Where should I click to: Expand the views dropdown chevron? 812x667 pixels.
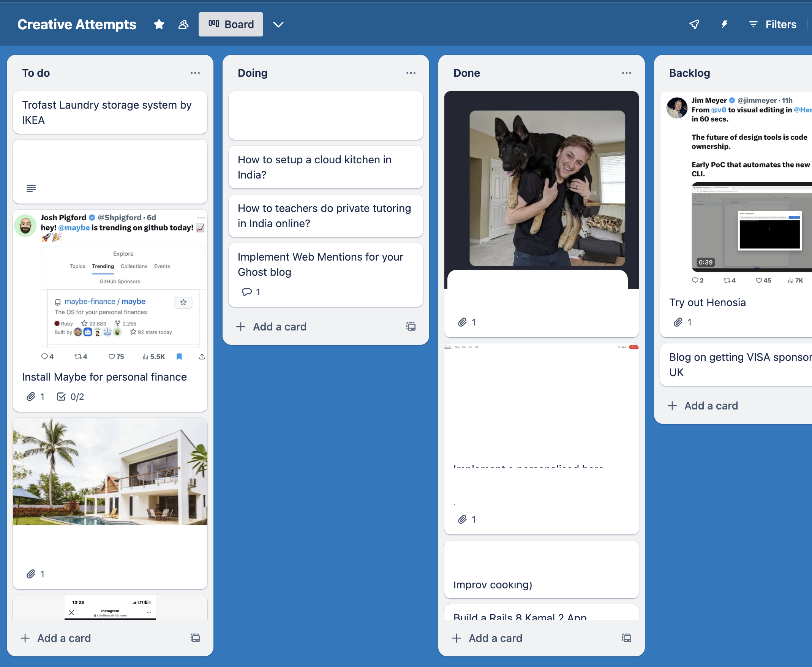click(x=278, y=25)
